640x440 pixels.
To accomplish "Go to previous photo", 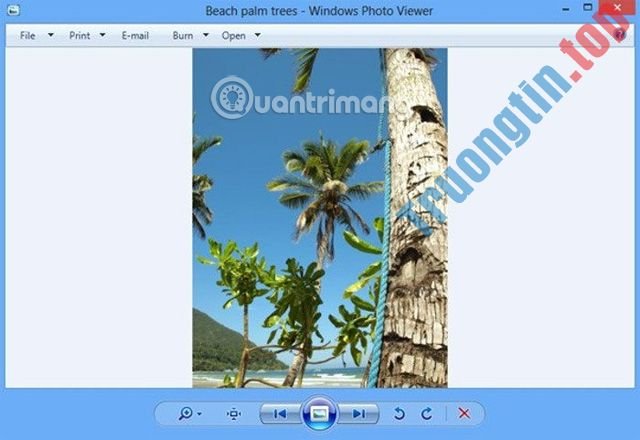I will [280, 414].
